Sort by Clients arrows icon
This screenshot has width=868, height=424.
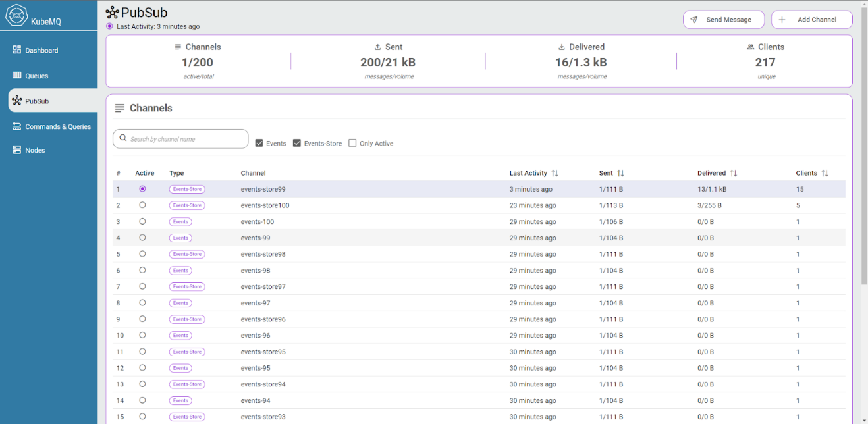click(x=825, y=173)
